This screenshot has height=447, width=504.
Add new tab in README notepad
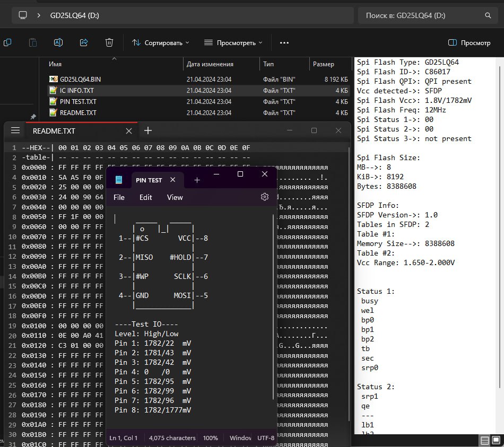(x=148, y=130)
